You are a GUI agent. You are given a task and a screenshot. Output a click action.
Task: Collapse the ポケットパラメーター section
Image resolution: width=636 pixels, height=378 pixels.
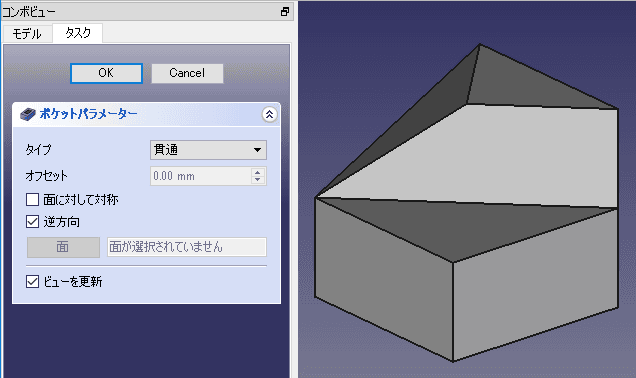(x=269, y=115)
